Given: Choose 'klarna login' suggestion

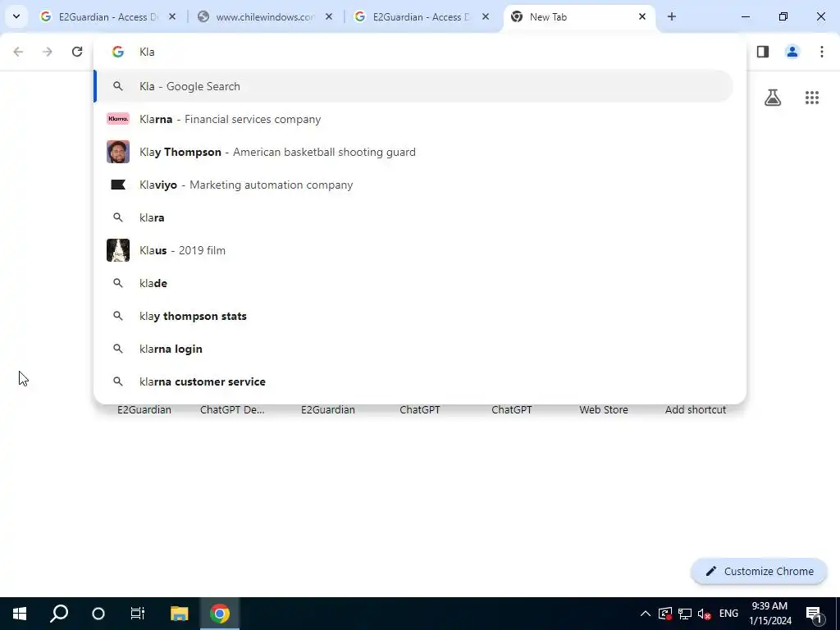Looking at the screenshot, I should [x=413, y=349].
